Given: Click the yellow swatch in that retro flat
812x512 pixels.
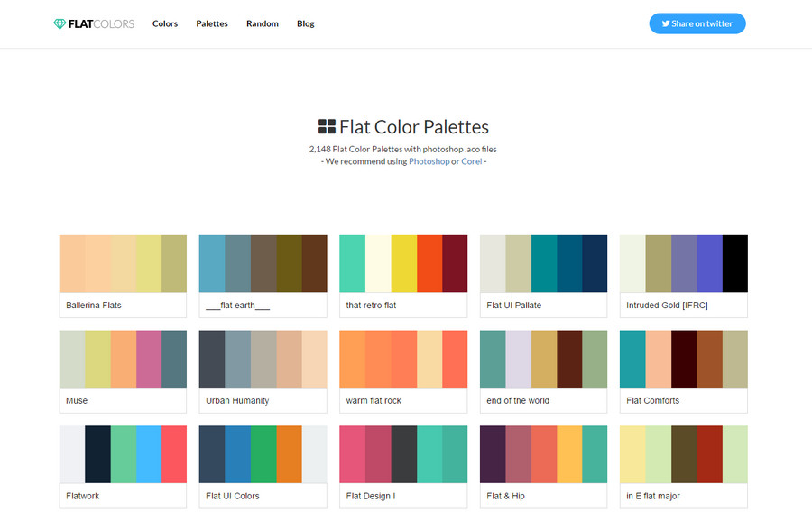Looking at the screenshot, I should point(403,263).
